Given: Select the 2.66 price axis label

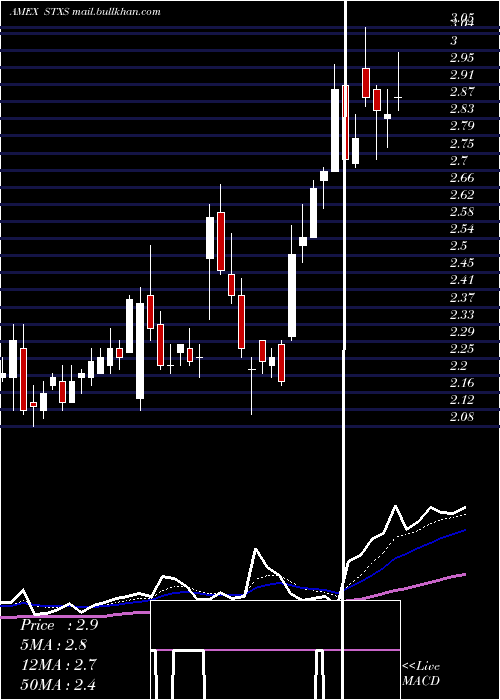Looking at the screenshot, I should point(462,178).
